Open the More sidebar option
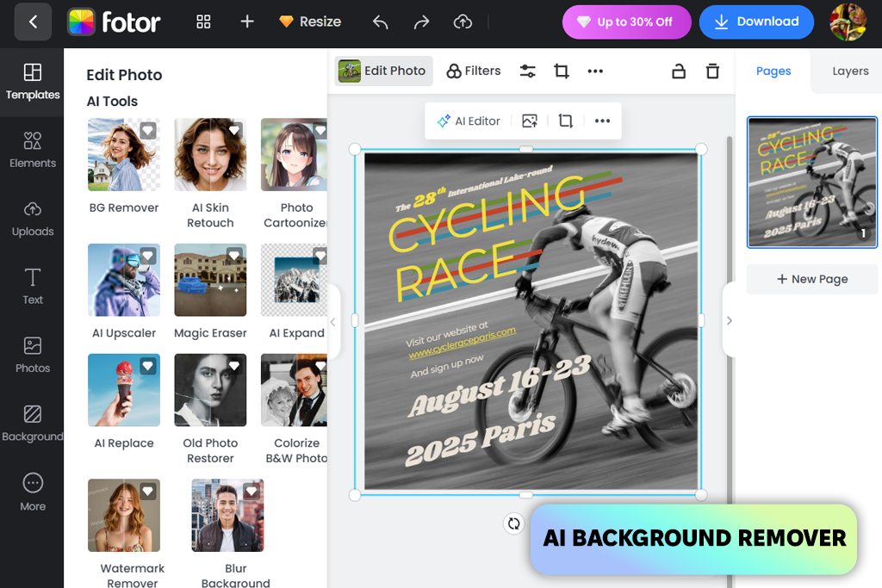 (33, 492)
